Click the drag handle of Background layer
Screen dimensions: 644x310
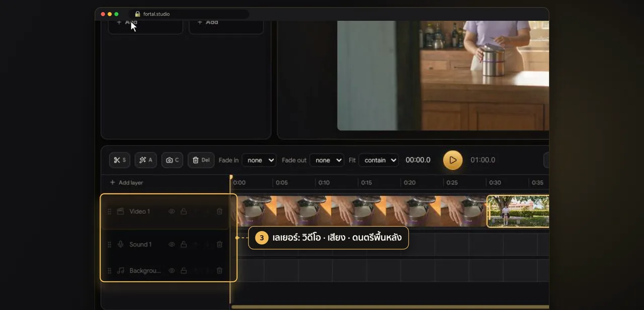click(x=109, y=271)
